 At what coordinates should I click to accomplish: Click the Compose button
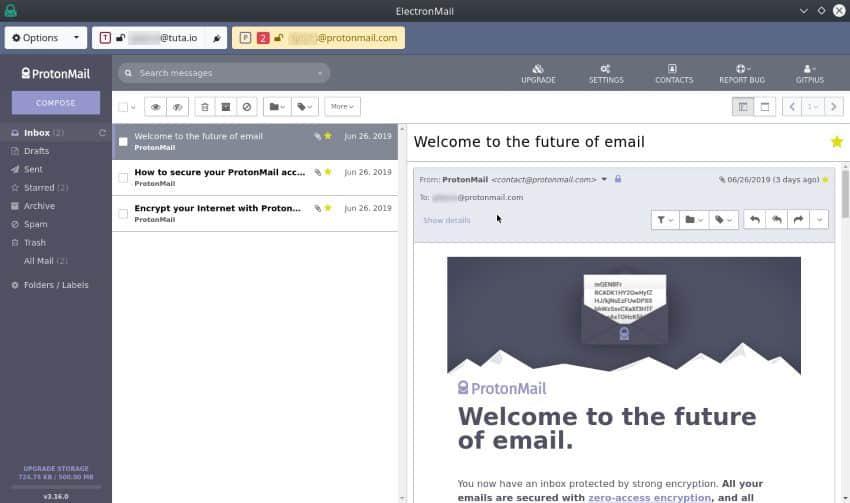coord(56,102)
